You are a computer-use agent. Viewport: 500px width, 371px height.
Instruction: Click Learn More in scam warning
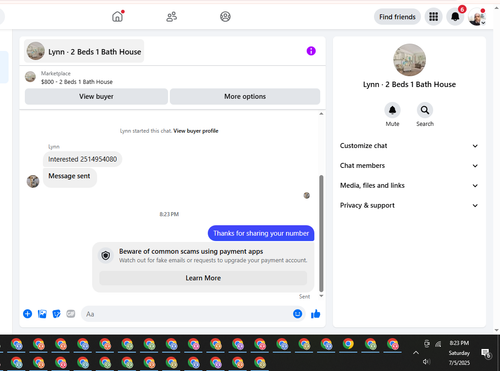coord(203,278)
